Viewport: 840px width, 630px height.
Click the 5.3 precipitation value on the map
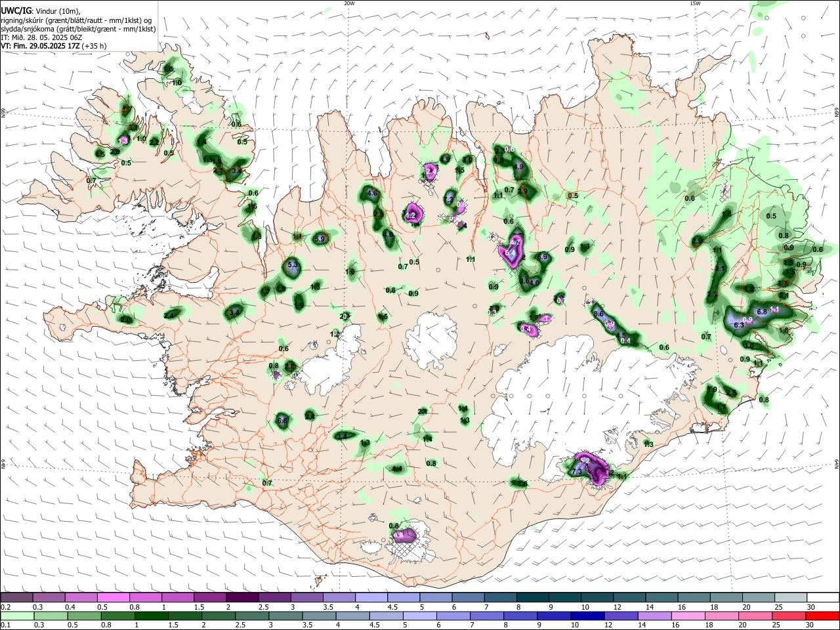click(293, 265)
